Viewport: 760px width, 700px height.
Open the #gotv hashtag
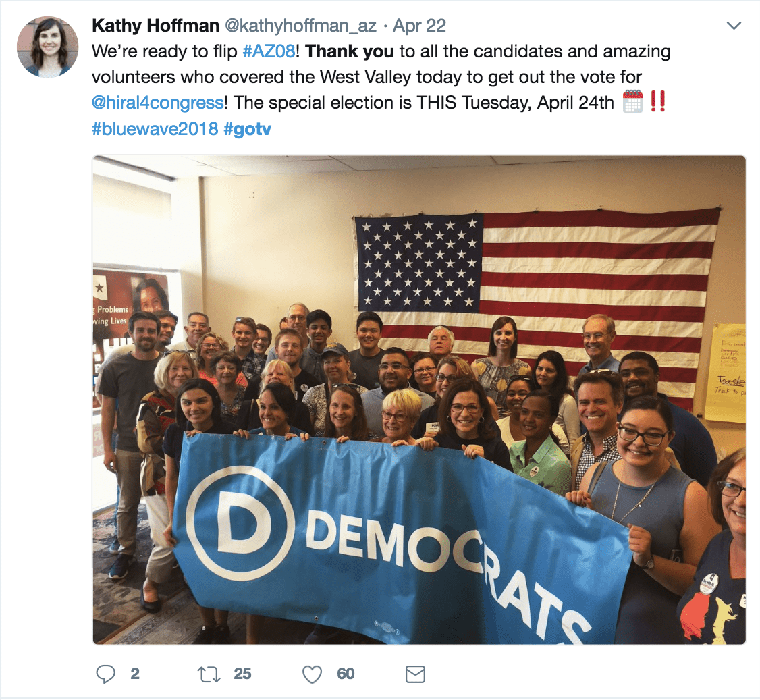point(247,128)
